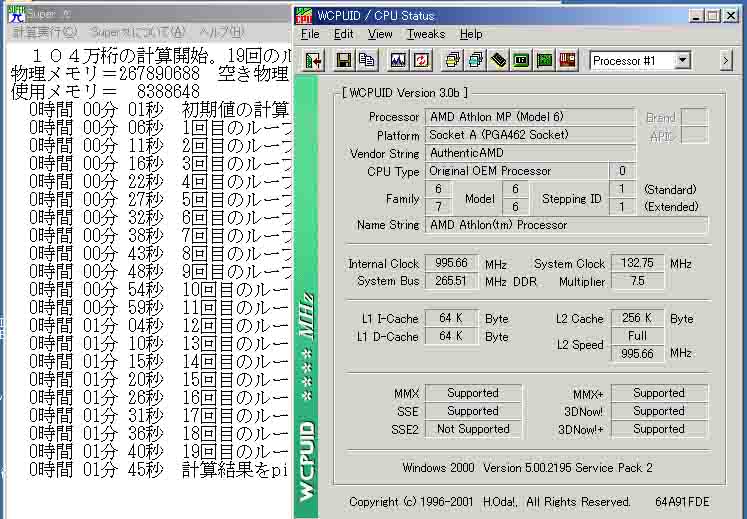Maximize the WCPUID window
Image resolution: width=747 pixels, height=519 pixels.
tap(713, 16)
